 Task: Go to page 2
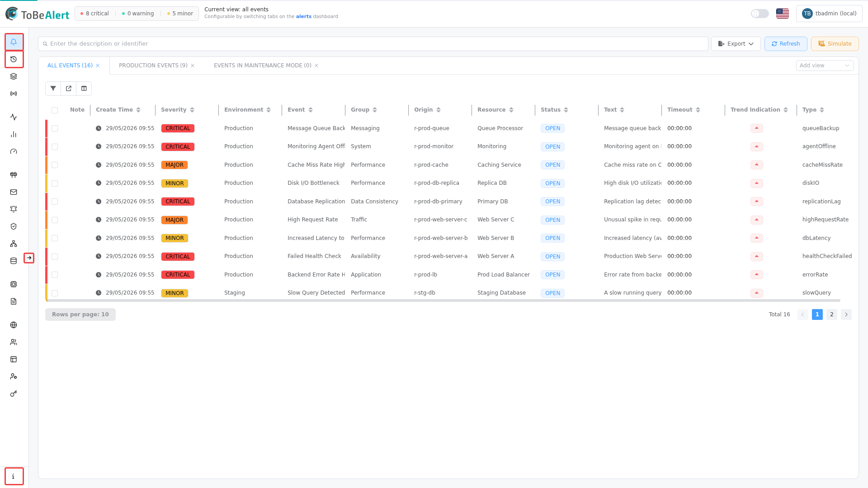coord(832,314)
